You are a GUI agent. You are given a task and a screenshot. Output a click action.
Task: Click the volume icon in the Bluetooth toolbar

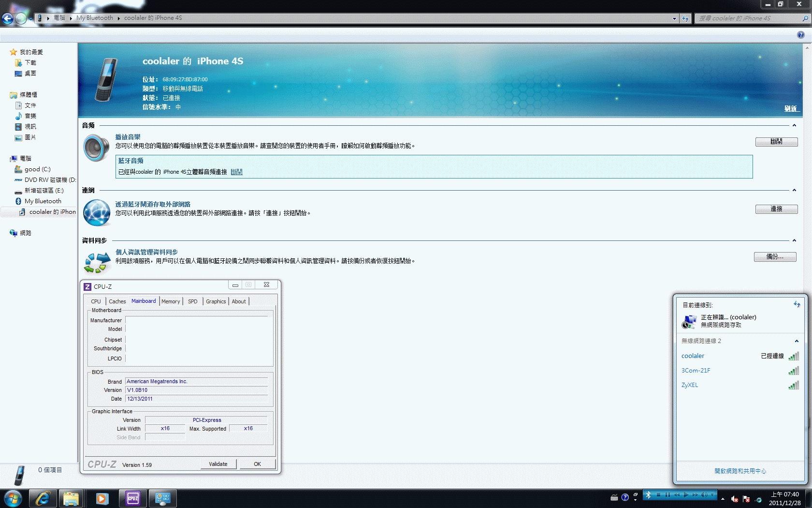tap(704, 494)
